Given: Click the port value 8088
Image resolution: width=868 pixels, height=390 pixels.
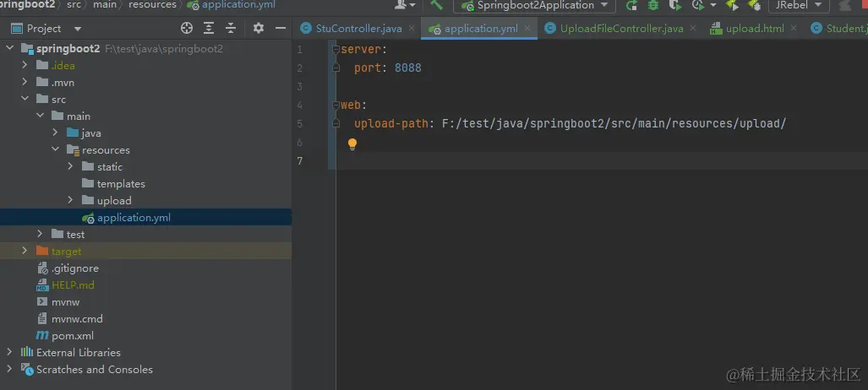Looking at the screenshot, I should [408, 68].
